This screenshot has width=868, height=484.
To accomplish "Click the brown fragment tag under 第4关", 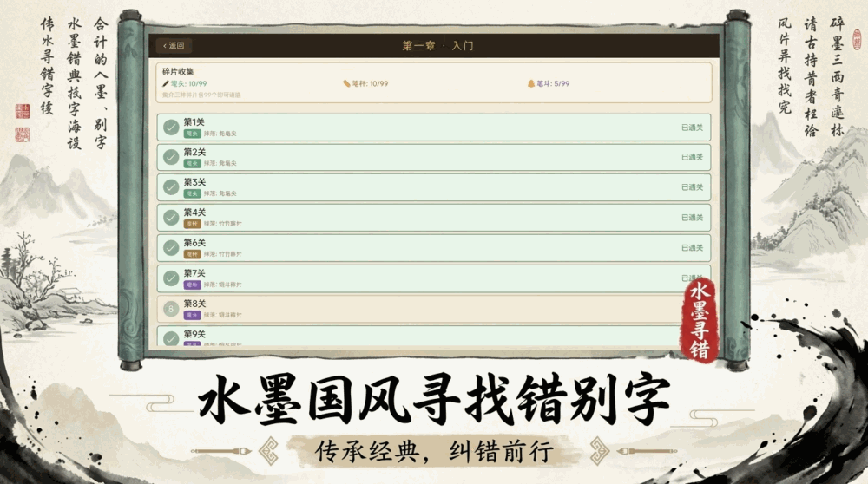I will (x=192, y=224).
